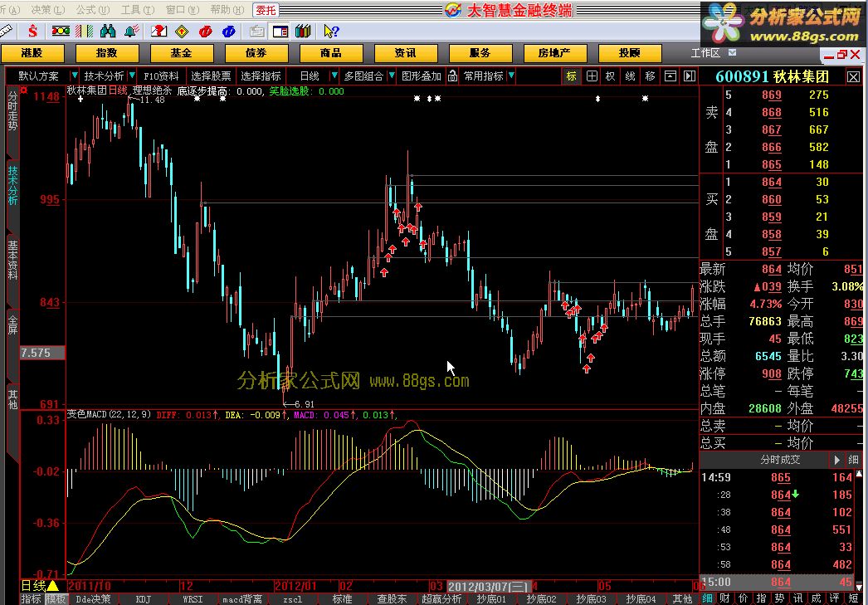Open F10资料 from chart toolbar
This screenshot has width=868, height=605.
coord(161,76)
